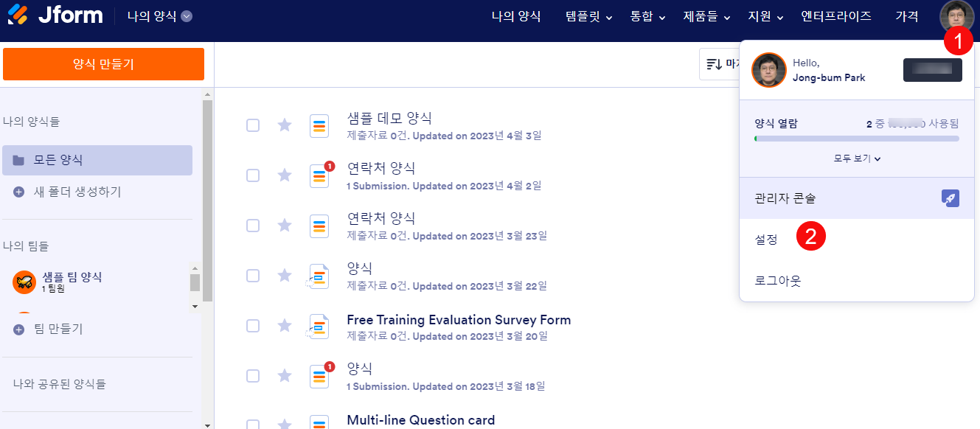The height and width of the screenshot is (429, 980).
Task: Click the form icon of 양식 updated 3월 18일
Action: [x=319, y=377]
